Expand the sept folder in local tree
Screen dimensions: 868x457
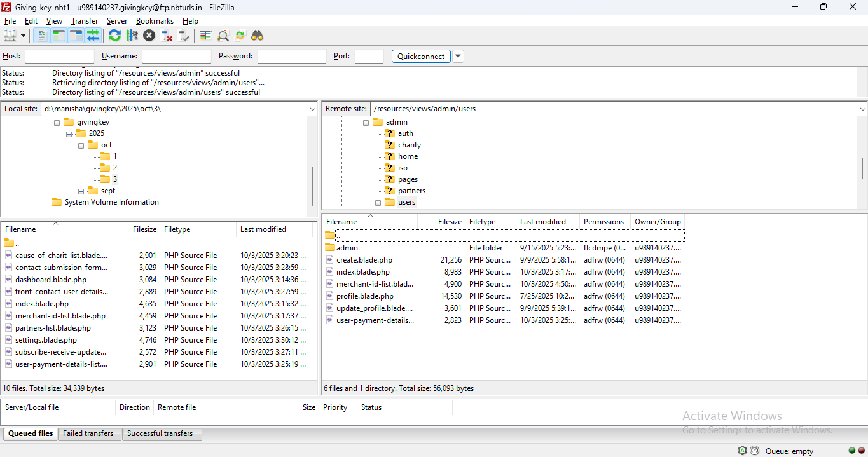[x=81, y=191]
